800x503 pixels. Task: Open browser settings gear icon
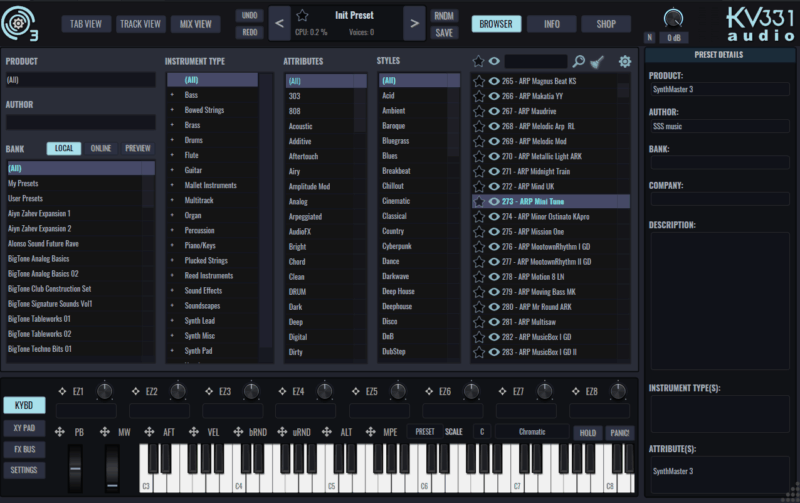(624, 62)
